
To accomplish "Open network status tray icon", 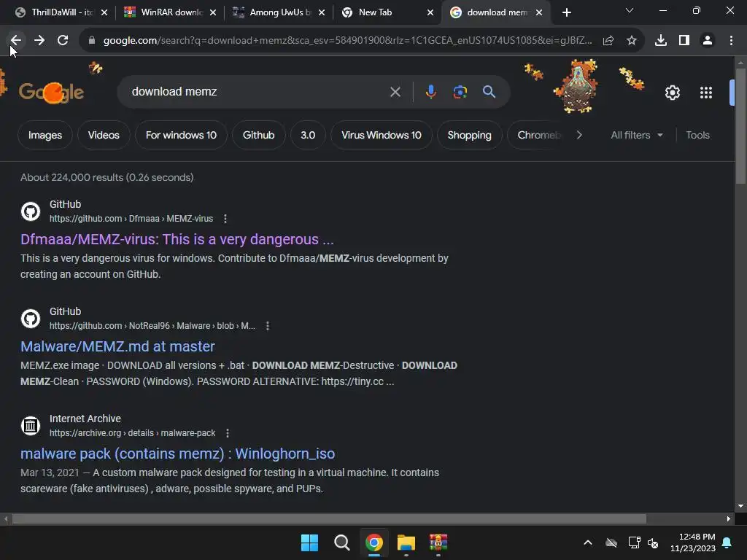I will point(634,542).
